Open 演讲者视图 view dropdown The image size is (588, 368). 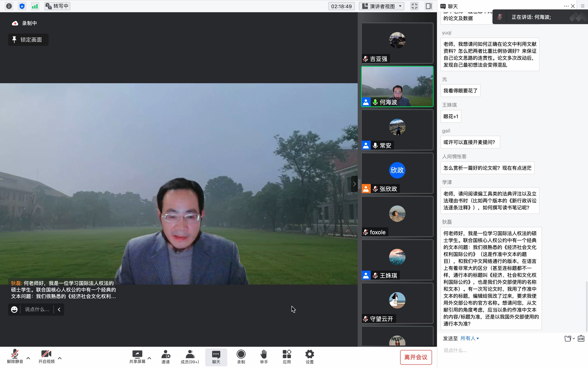[381, 6]
